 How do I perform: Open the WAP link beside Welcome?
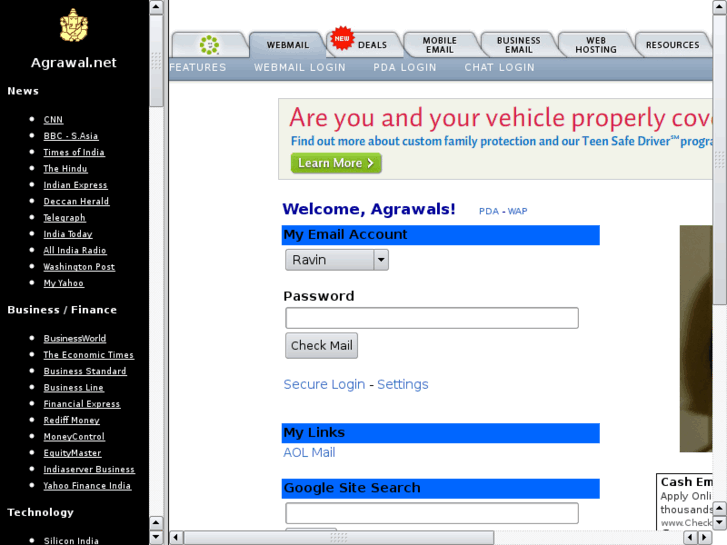[x=517, y=212]
